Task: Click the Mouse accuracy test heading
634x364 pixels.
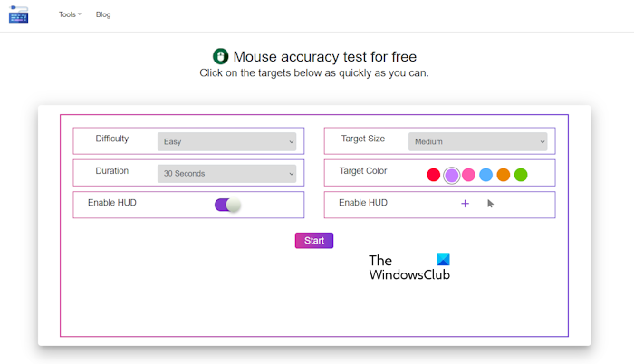Action: click(x=325, y=57)
